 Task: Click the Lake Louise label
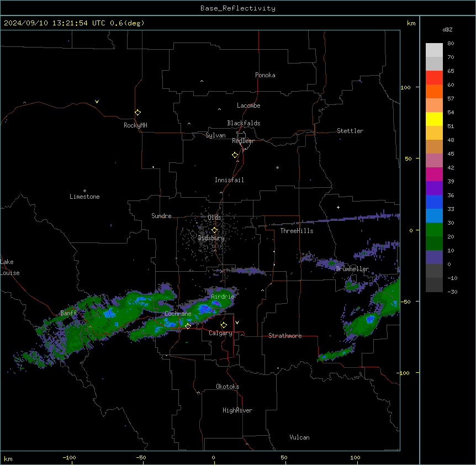point(10,267)
